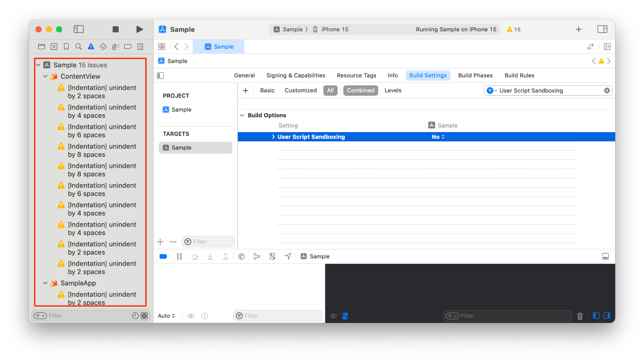This screenshot has width=644, height=361.
Task: Clear the console with trash icon
Action: click(x=580, y=316)
